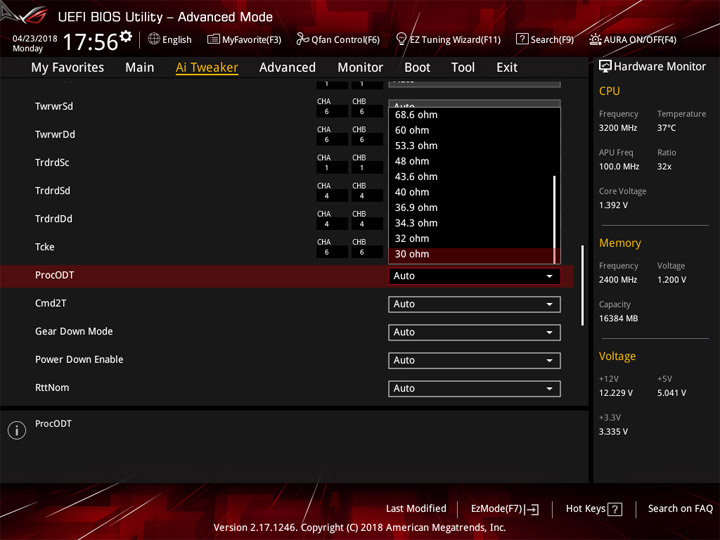Click the Core Voltage 1.392 V value
This screenshot has width=720, height=540.
[x=613, y=205]
